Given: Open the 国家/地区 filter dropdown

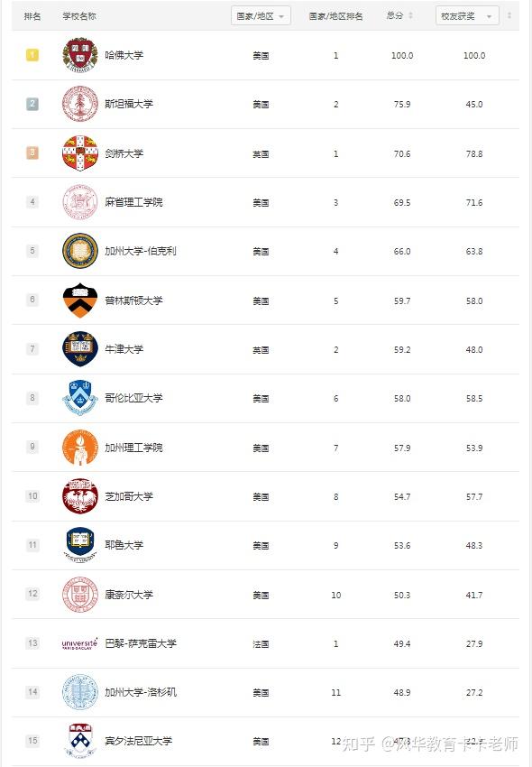Looking at the screenshot, I should click(261, 16).
